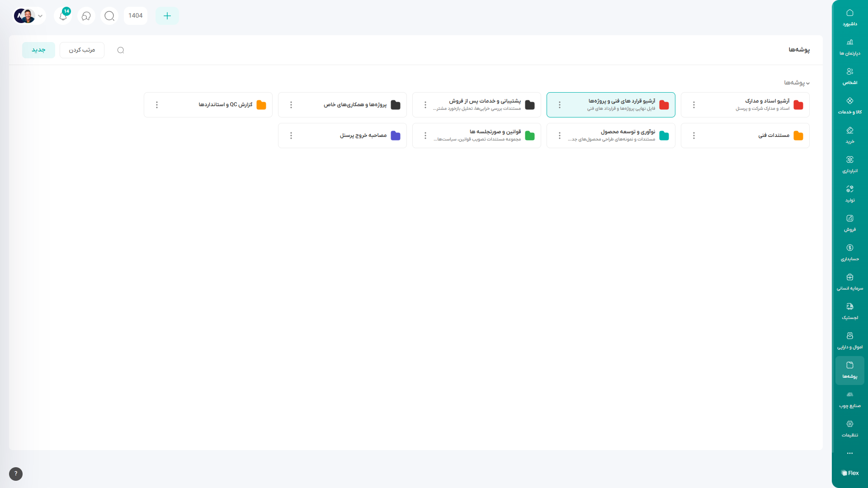Screen dimensions: 868x488
Task: Click the مرتب کردن sort button
Action: tap(82, 50)
